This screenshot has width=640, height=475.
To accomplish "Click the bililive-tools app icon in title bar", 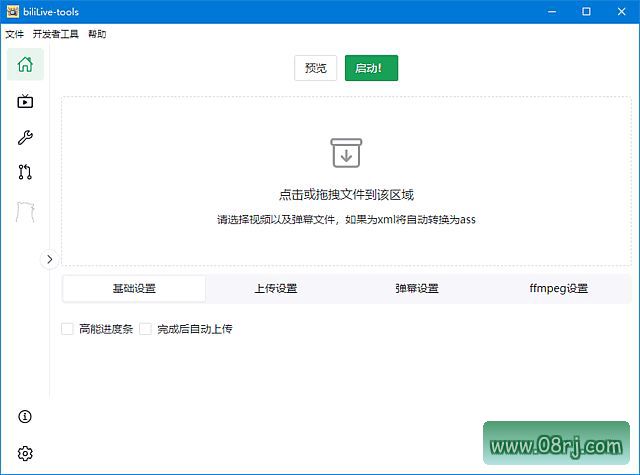I will (x=13, y=11).
